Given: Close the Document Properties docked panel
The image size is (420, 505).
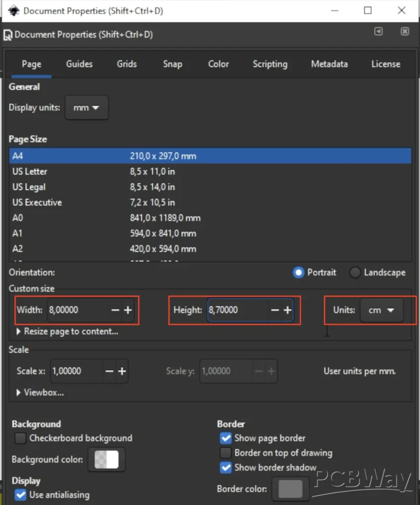Looking at the screenshot, I should pos(405,32).
